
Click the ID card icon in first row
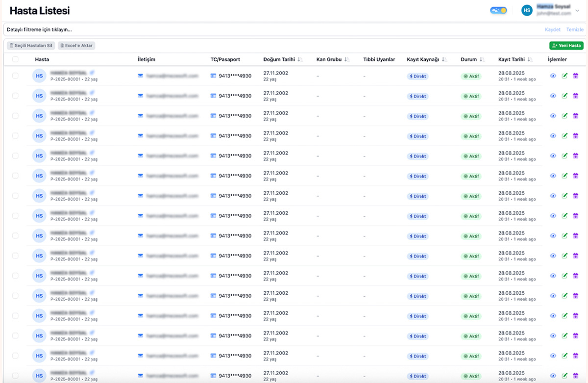[x=213, y=76]
